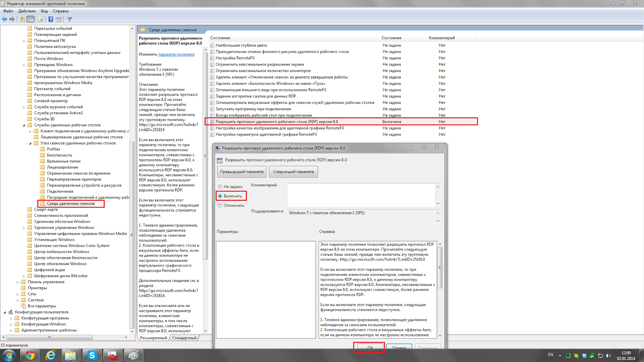644x362 pixels.
Task: Click the red toolbox taskbar icon
Action: [x=113, y=355]
